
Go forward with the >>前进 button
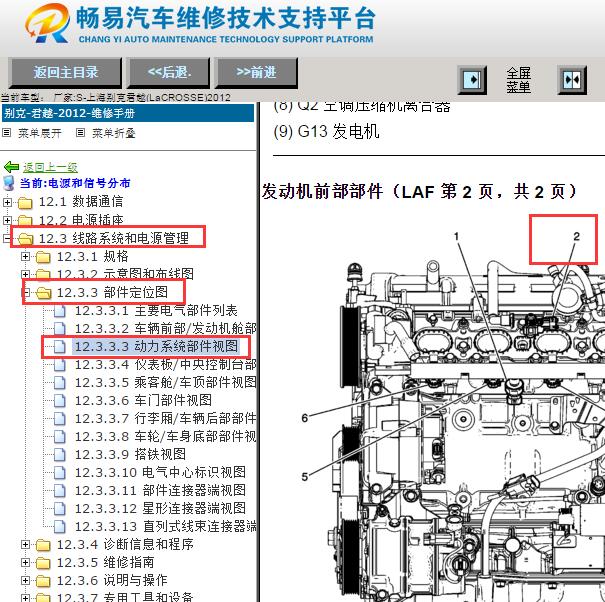(x=256, y=72)
